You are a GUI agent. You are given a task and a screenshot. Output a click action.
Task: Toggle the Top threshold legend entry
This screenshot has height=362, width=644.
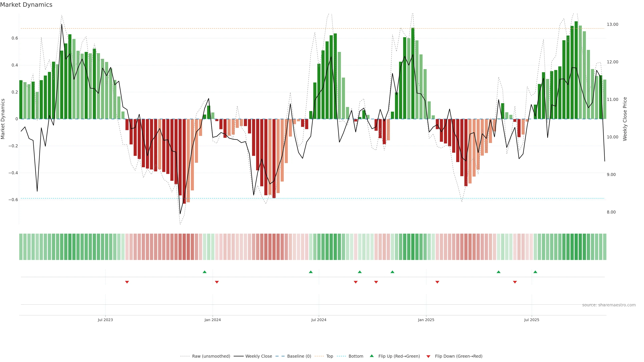click(x=330, y=356)
